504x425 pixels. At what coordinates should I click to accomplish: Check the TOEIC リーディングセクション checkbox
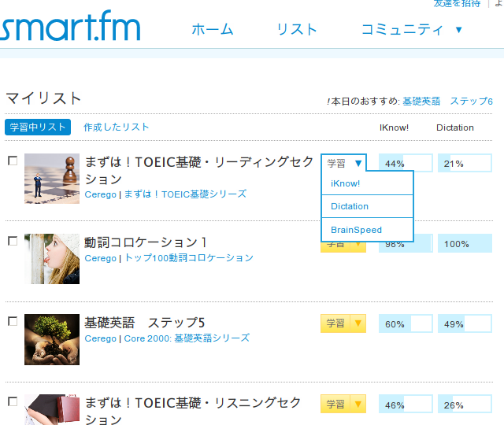point(13,161)
